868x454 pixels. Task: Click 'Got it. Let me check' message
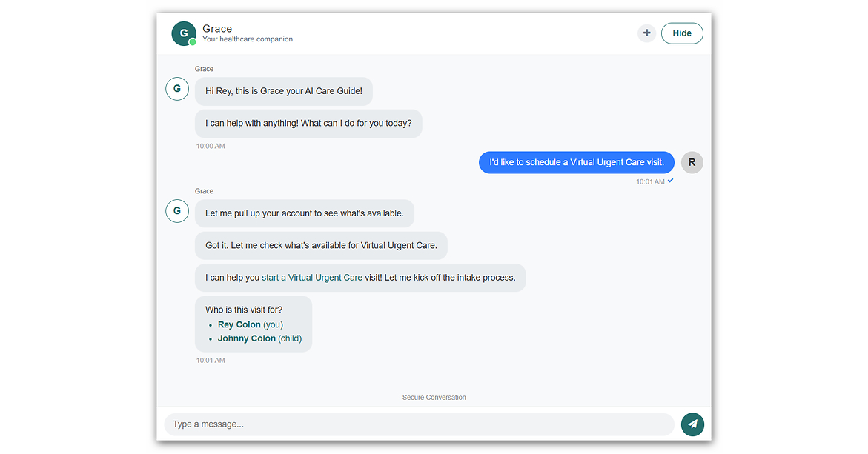point(321,246)
